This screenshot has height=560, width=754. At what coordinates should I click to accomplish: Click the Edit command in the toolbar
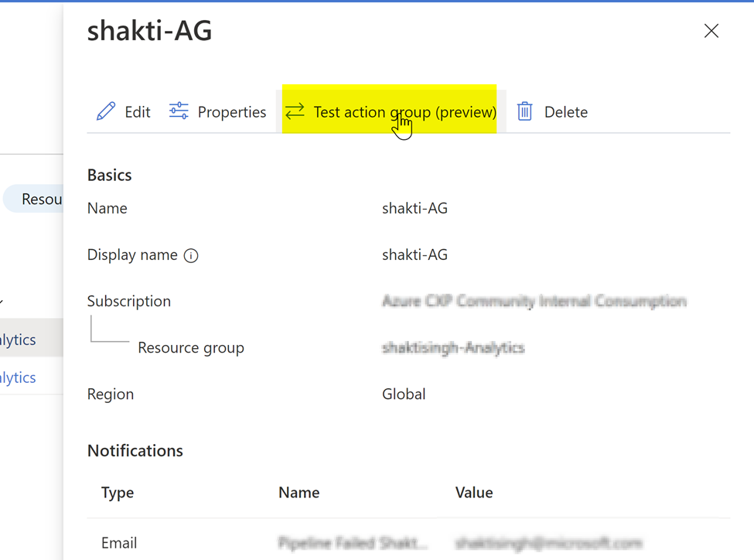[136, 111]
